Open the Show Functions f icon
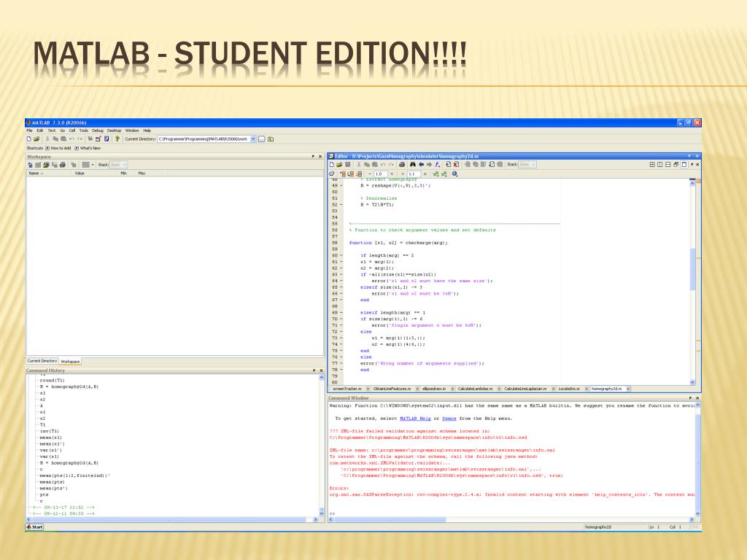 coord(438,164)
